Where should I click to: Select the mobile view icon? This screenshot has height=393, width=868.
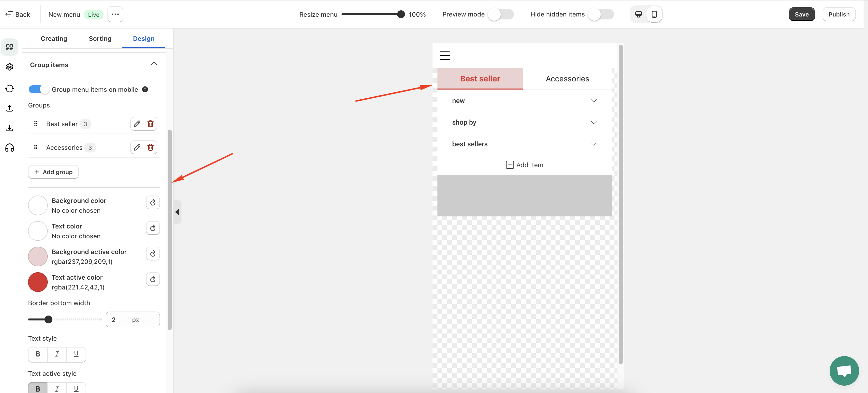coord(654,14)
